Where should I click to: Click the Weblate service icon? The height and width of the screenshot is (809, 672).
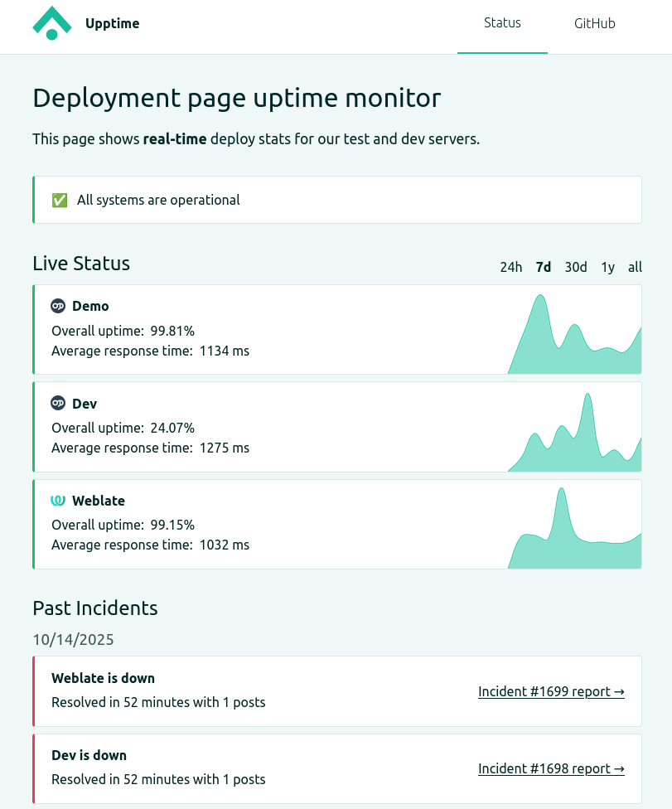click(58, 501)
